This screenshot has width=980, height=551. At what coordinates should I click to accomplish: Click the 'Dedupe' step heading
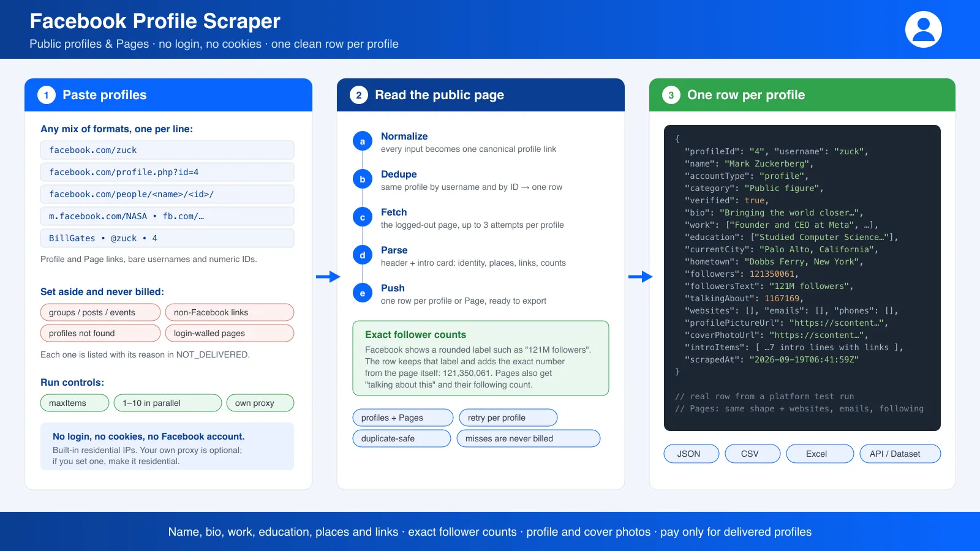pyautogui.click(x=399, y=174)
